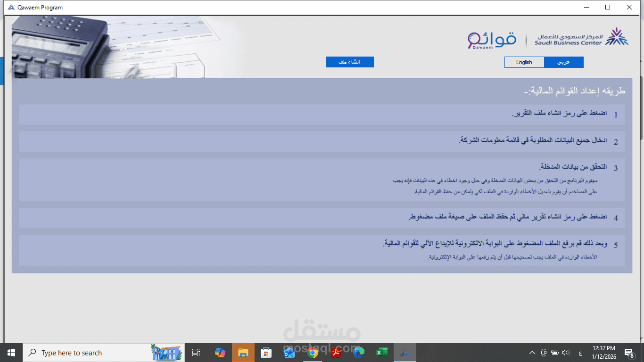The width and height of the screenshot is (644, 362).
Task: Click the battery status tray icon
Action: (555, 353)
